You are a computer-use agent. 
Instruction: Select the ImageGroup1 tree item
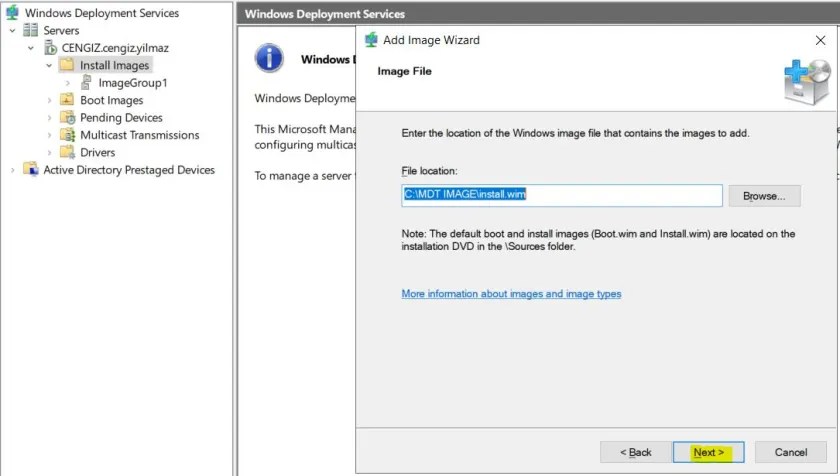(133, 82)
